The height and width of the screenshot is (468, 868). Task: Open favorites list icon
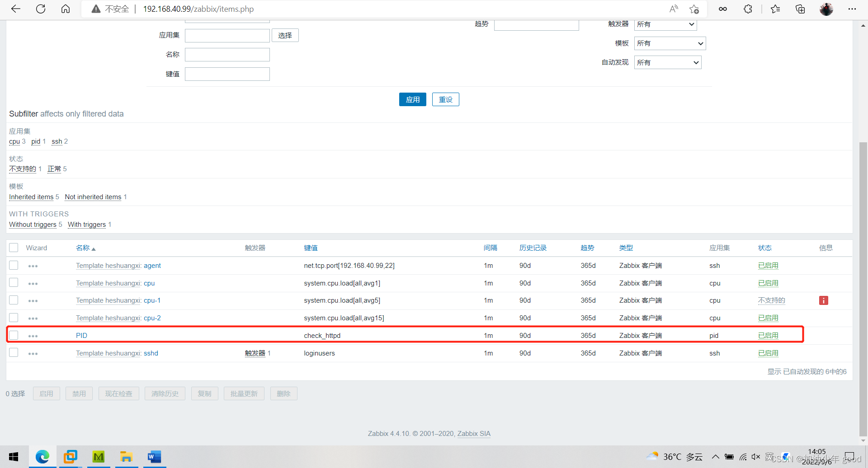tap(775, 9)
